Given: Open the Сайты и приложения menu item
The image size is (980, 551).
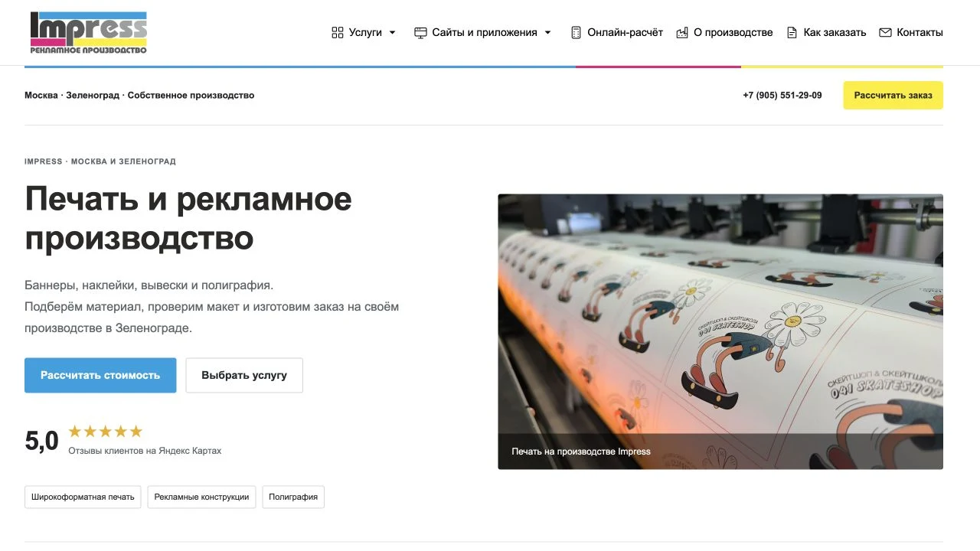Looking at the screenshot, I should [483, 33].
